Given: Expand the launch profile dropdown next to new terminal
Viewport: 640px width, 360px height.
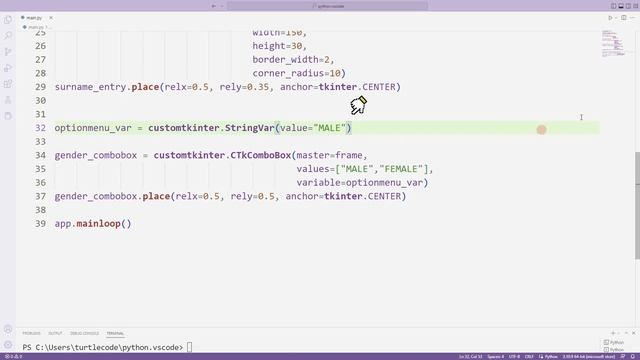Looking at the screenshot, I should pyautogui.click(x=618, y=333).
